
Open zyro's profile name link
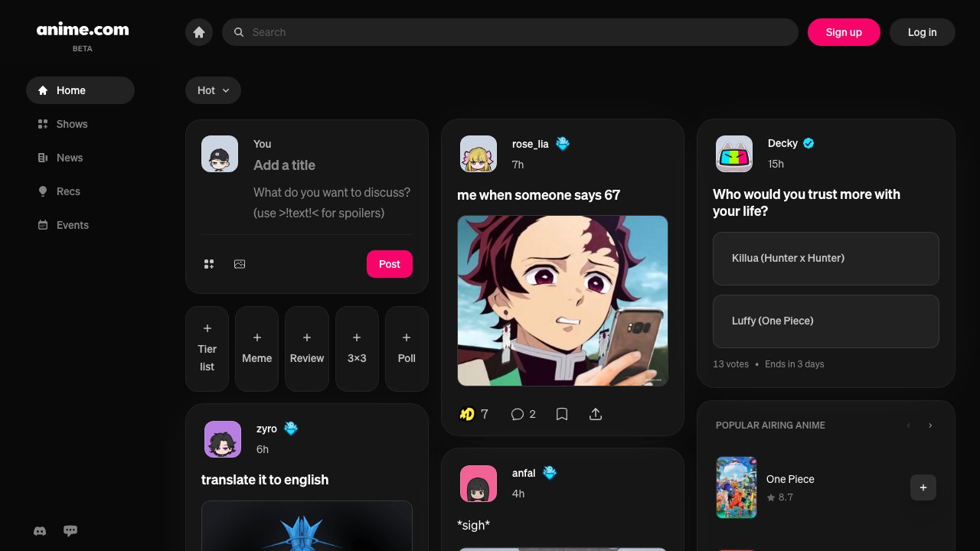pos(266,429)
